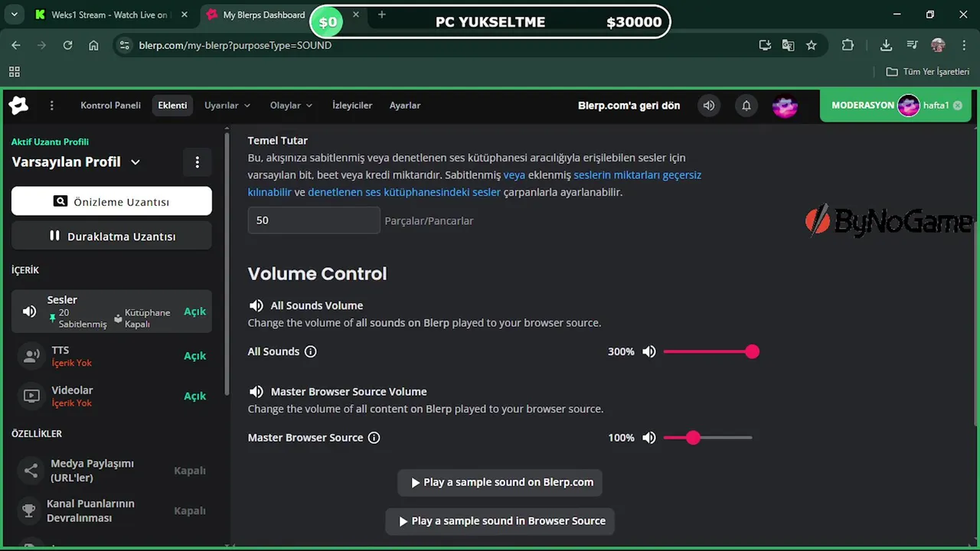
Task: Toggle Videolar Açık status
Action: (194, 396)
